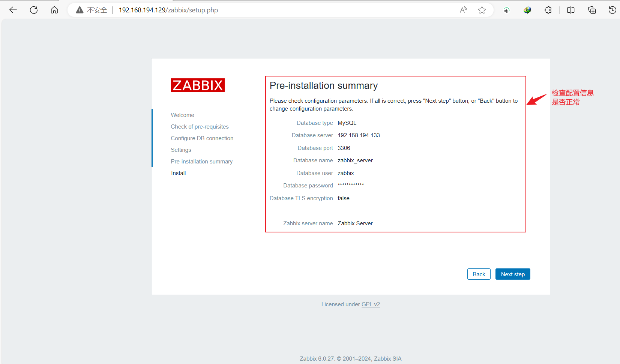Select Configure DB connection step
The image size is (620, 364).
202,138
